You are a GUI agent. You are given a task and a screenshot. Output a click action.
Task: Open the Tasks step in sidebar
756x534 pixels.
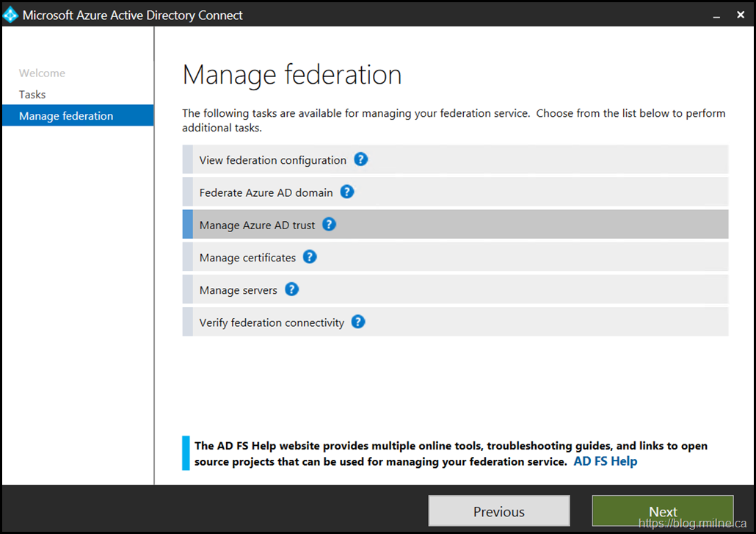pos(32,95)
